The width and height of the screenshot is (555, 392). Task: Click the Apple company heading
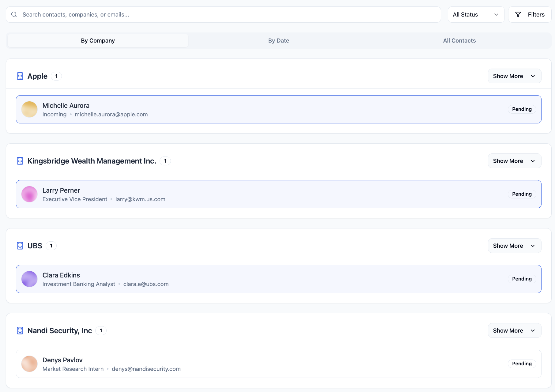tap(37, 76)
